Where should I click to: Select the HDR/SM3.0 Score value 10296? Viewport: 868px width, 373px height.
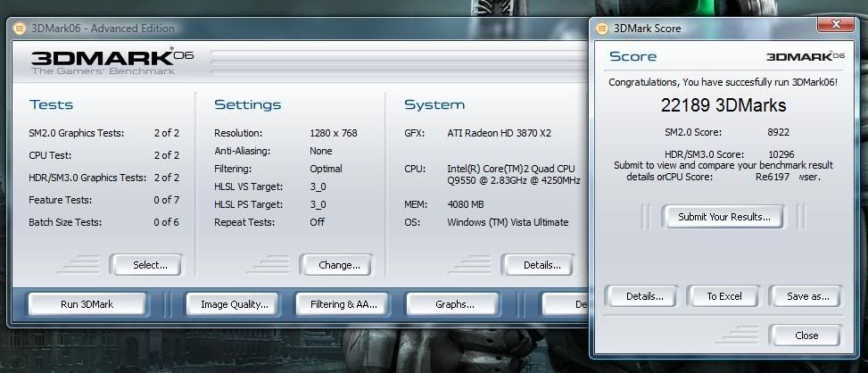[782, 154]
